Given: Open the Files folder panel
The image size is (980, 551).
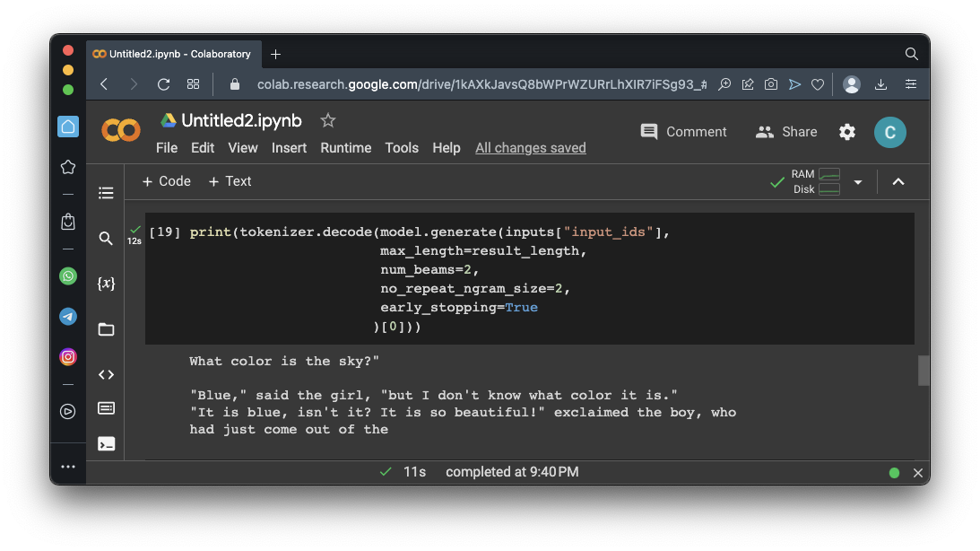Looking at the screenshot, I should coord(106,329).
